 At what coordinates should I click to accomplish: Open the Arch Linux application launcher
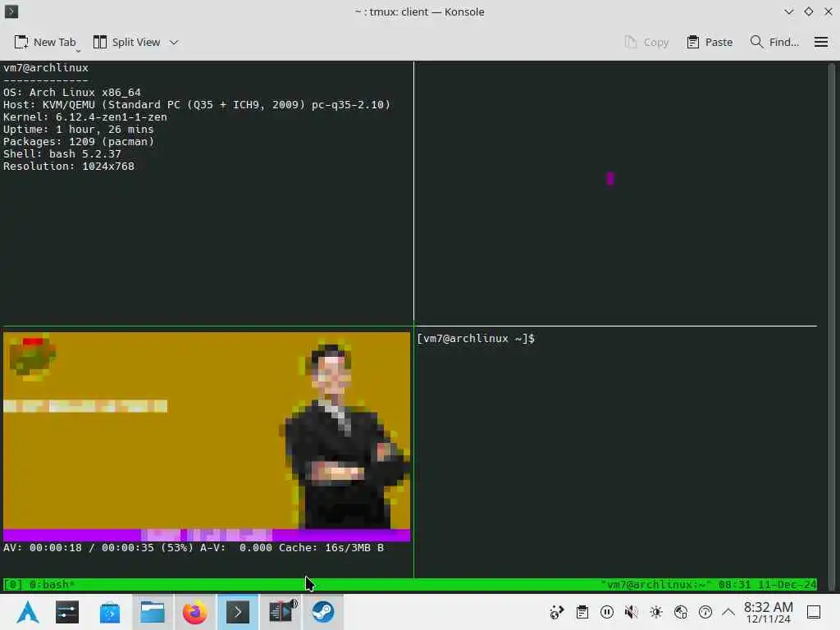28,612
